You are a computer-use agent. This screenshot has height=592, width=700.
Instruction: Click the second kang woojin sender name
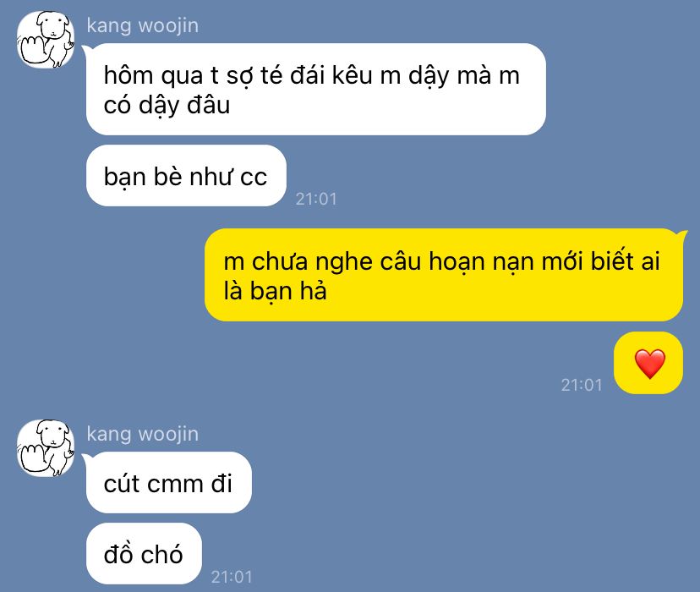coord(142,434)
